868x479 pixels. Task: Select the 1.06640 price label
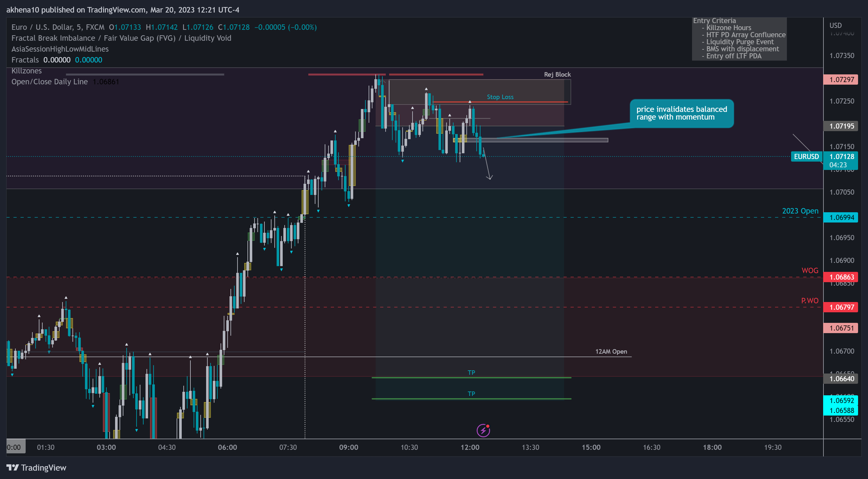coord(841,379)
